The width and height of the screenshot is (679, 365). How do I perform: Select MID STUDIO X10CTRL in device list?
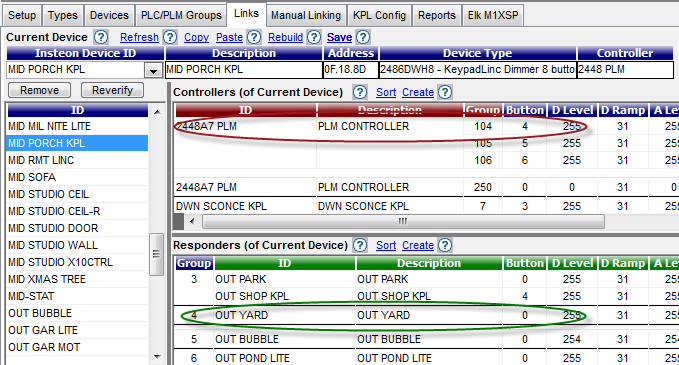(x=78, y=262)
